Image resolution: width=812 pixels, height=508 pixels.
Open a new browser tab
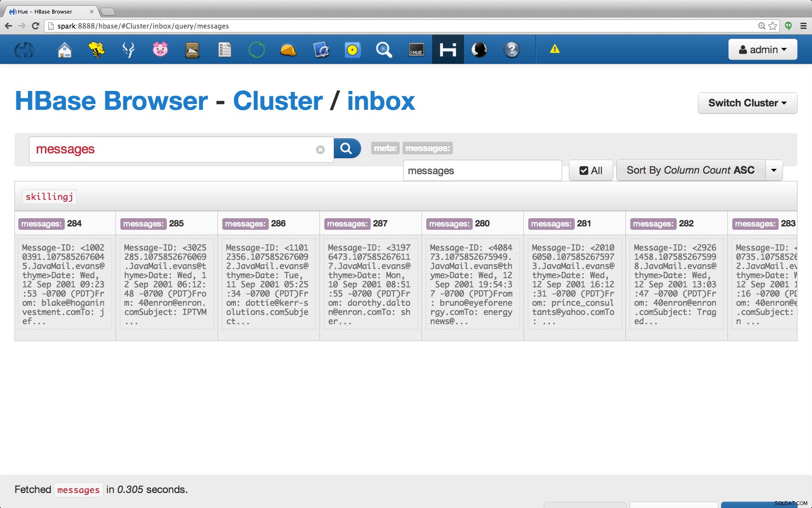coord(107,12)
